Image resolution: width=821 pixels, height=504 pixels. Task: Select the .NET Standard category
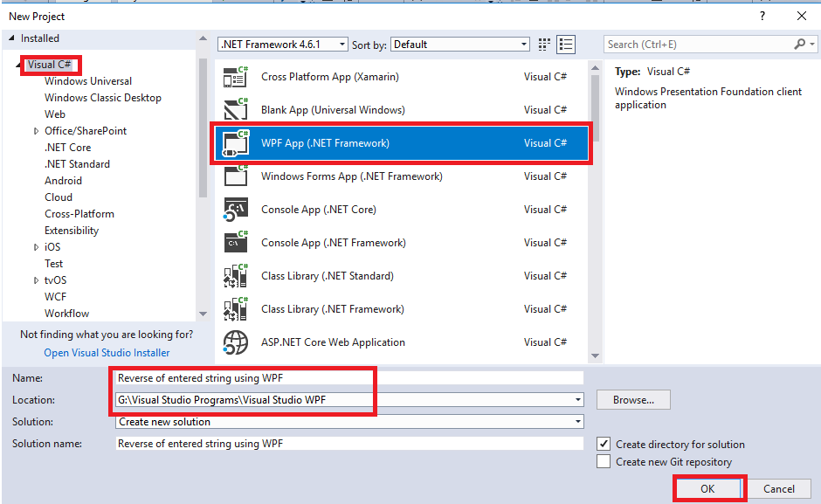point(77,164)
